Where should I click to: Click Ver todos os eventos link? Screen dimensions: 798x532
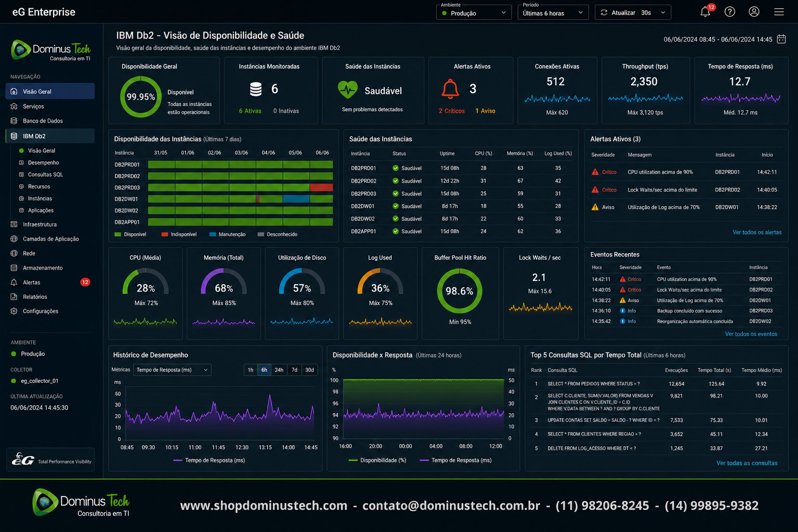[751, 334]
